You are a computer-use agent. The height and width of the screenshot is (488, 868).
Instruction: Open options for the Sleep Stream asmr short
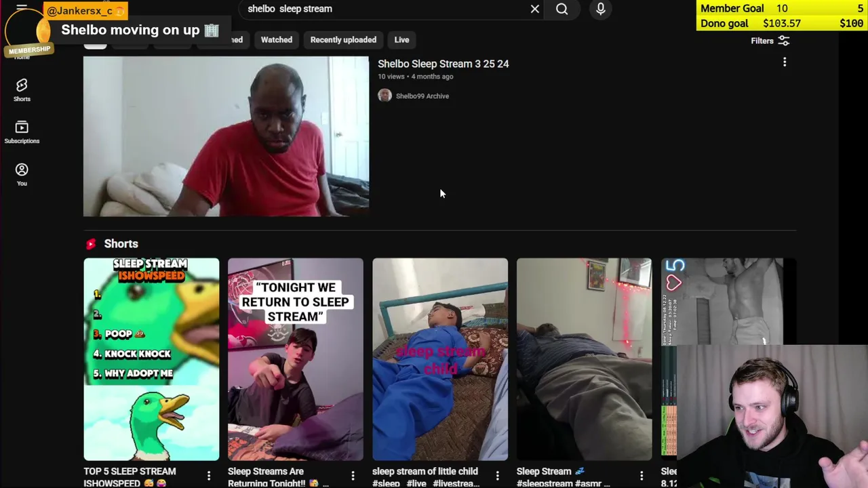point(642,476)
